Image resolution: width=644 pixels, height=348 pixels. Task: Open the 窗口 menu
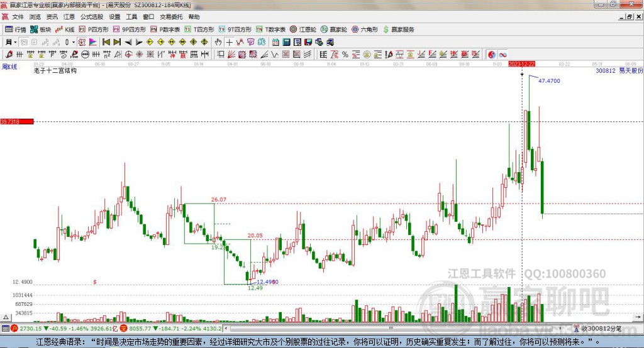tap(148, 17)
